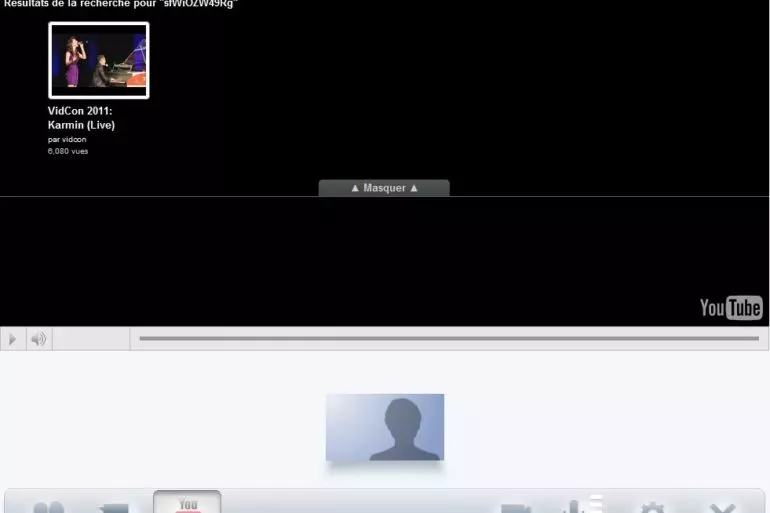The image size is (770, 513).
Task: Click the YouTube logo in the player
Action: point(731,308)
